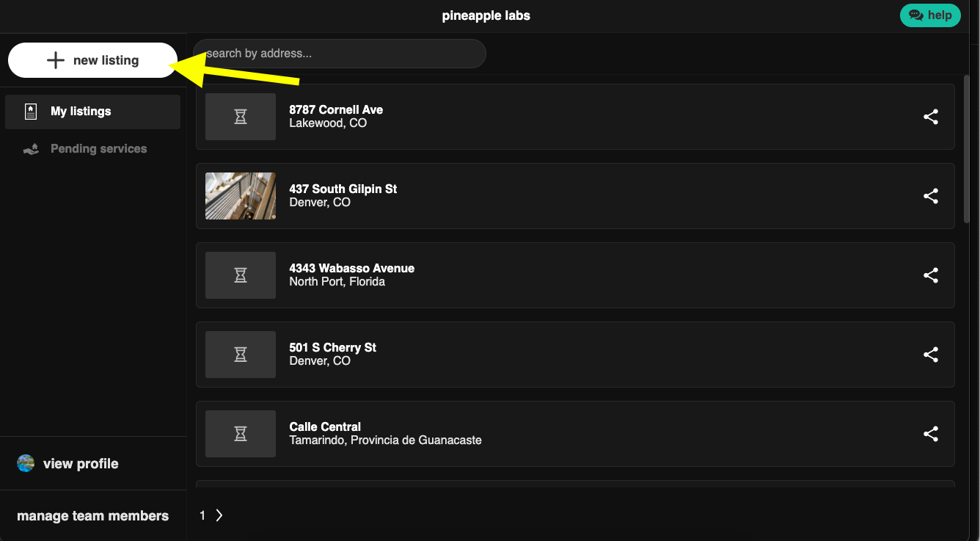Open the My listings section
This screenshot has width=980, height=541.
[81, 112]
